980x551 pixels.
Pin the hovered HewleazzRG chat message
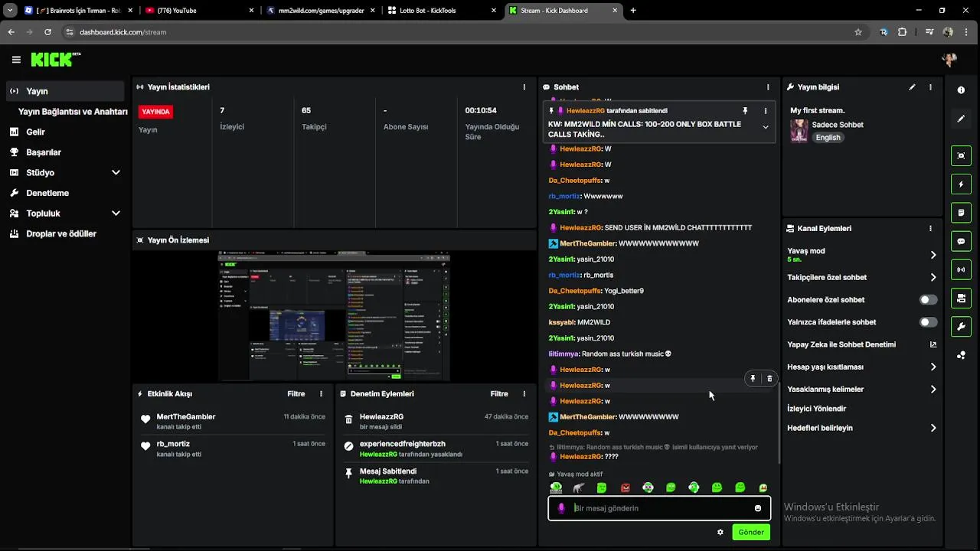(753, 378)
